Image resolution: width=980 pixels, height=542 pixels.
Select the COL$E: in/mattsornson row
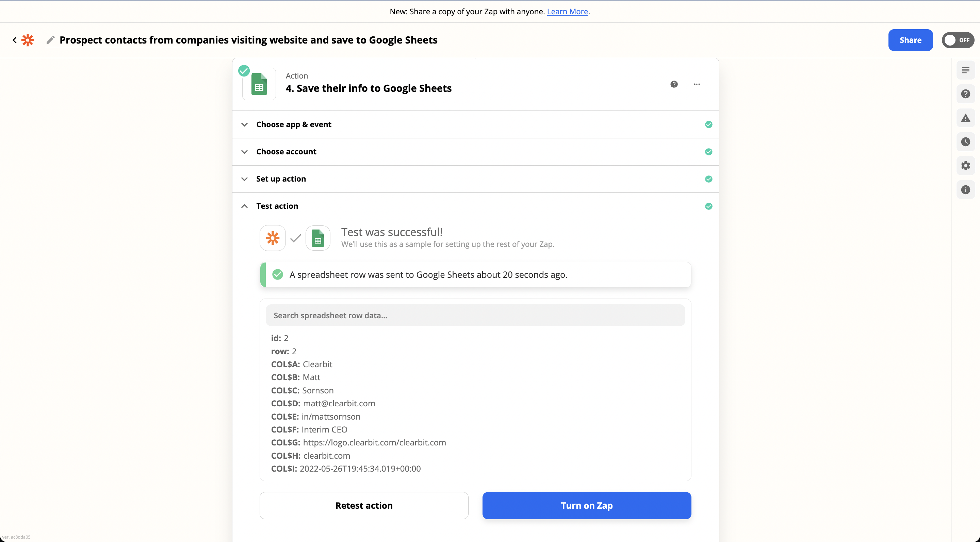316,417
